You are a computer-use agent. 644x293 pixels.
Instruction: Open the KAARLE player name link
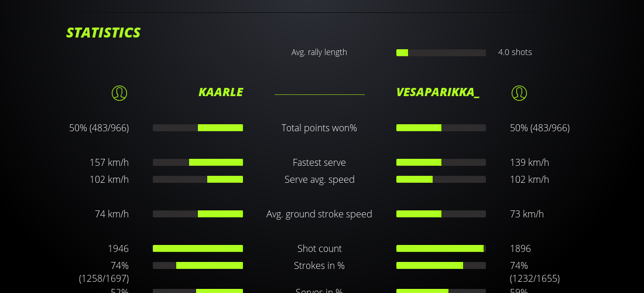click(x=221, y=92)
